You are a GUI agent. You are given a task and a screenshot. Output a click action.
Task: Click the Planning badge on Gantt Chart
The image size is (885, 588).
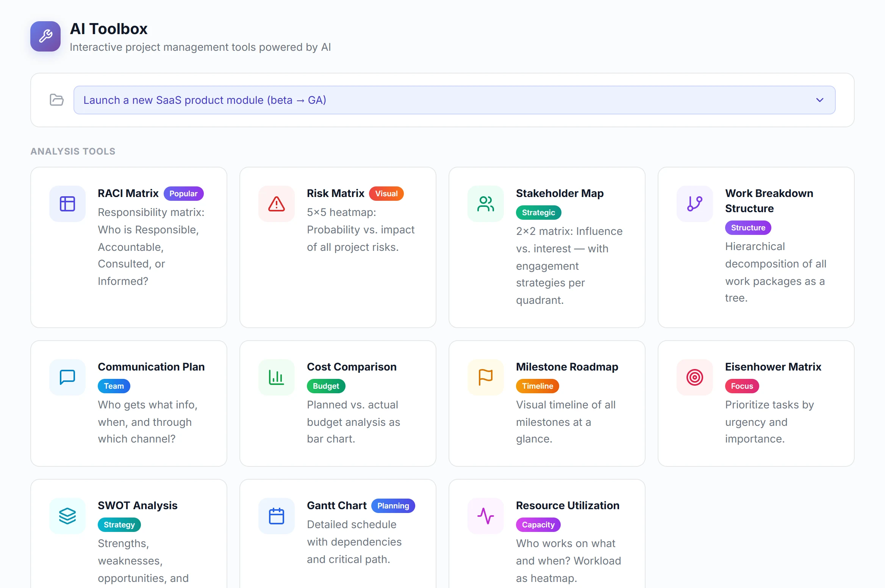393,506
